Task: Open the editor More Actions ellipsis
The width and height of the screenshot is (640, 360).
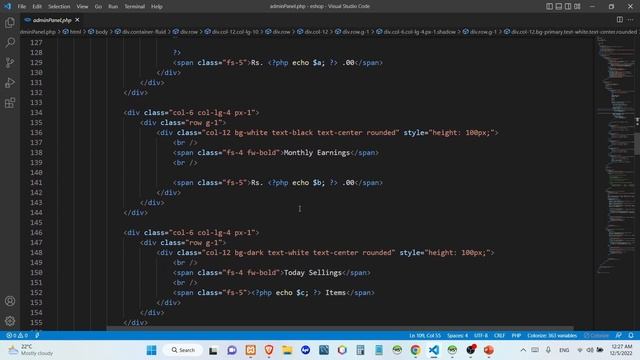Action: pos(631,20)
